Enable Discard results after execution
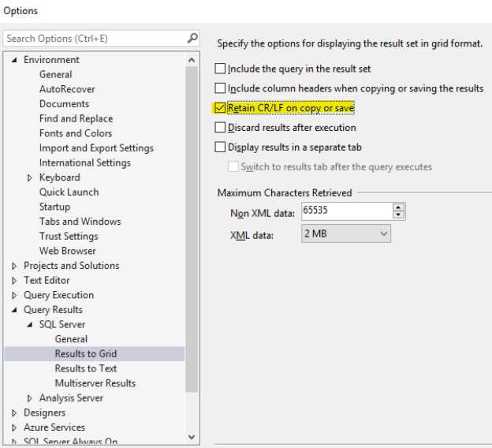 [220, 128]
